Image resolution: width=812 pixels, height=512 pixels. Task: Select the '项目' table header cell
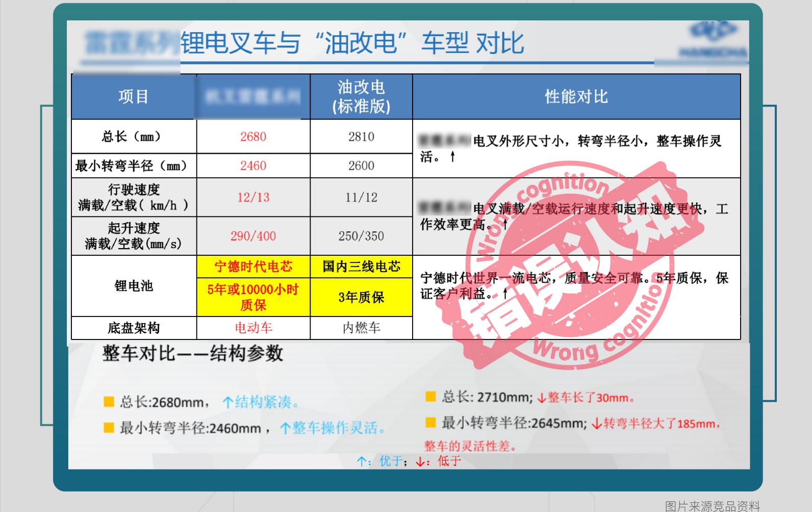(x=134, y=96)
